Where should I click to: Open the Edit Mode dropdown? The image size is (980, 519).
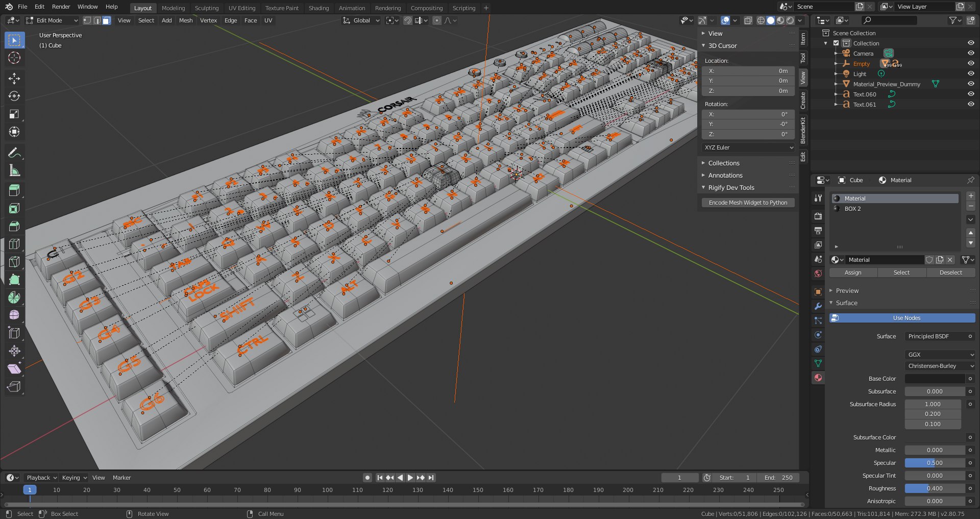click(x=52, y=20)
